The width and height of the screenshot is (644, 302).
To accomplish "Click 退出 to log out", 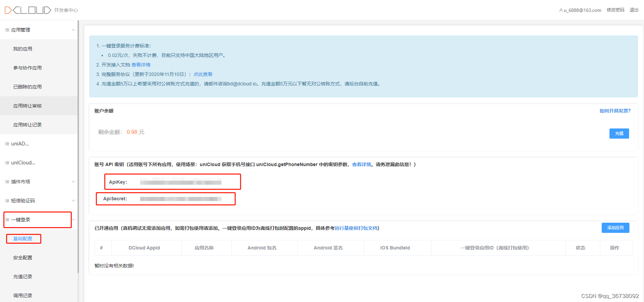I will [634, 10].
